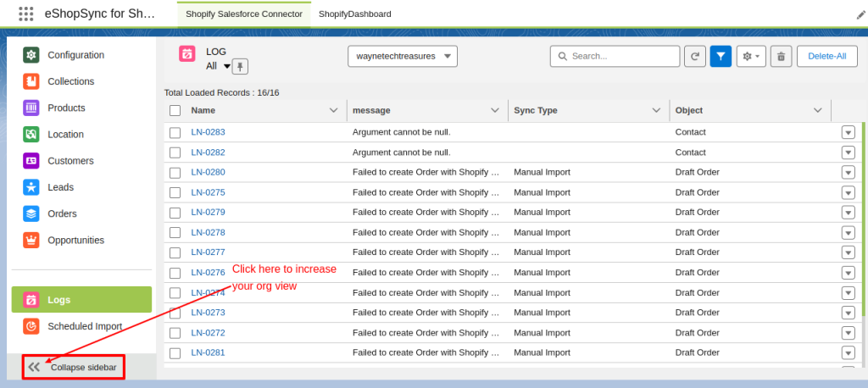This screenshot has width=868, height=388.
Task: Check the box for LN-0279
Action: point(175,213)
